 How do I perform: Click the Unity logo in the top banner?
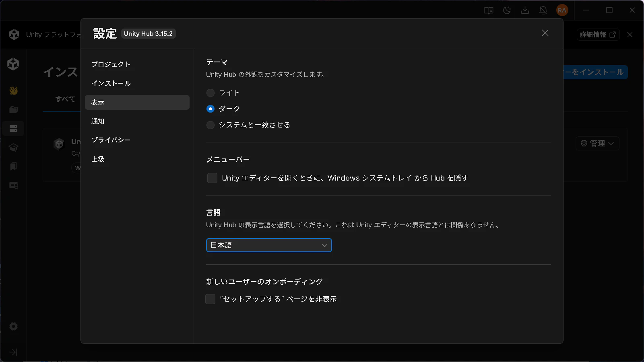[x=14, y=35]
